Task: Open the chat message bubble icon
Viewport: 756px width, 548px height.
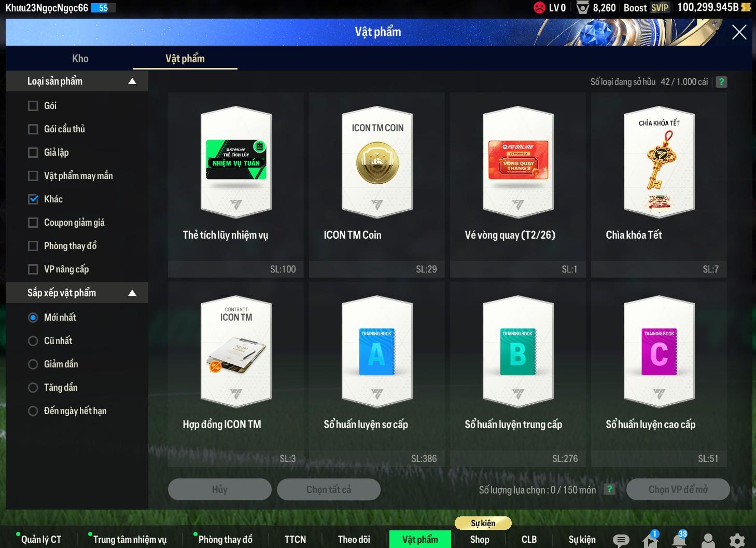Action: (x=621, y=540)
